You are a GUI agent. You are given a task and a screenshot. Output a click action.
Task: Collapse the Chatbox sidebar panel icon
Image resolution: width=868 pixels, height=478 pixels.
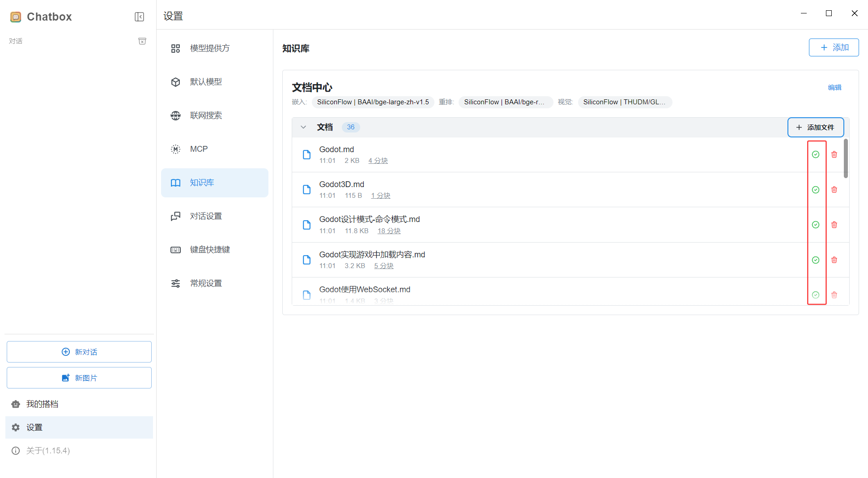139,17
